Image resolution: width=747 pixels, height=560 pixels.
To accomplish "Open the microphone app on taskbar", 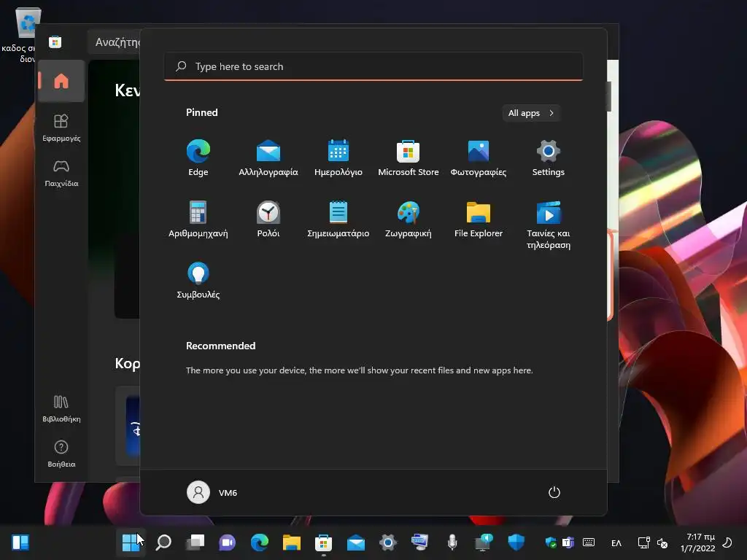I will click(452, 542).
